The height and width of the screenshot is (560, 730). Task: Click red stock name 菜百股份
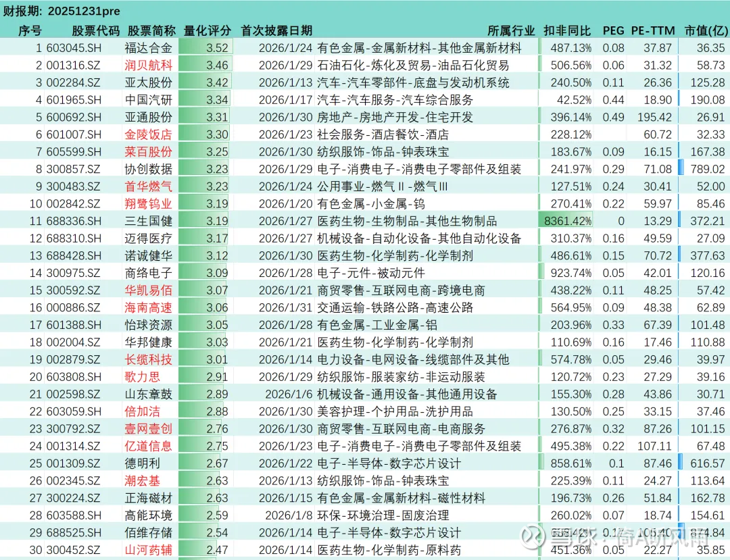click(149, 151)
